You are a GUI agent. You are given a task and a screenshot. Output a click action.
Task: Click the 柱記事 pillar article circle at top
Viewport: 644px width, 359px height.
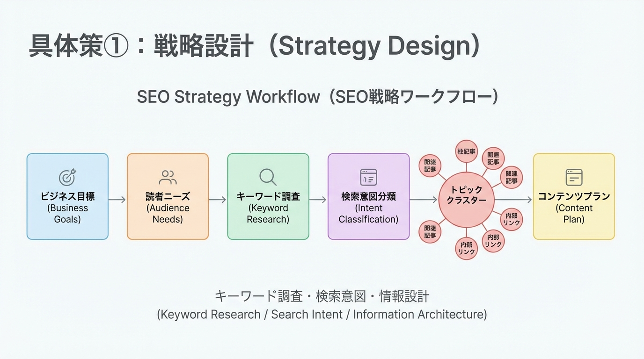coord(466,152)
